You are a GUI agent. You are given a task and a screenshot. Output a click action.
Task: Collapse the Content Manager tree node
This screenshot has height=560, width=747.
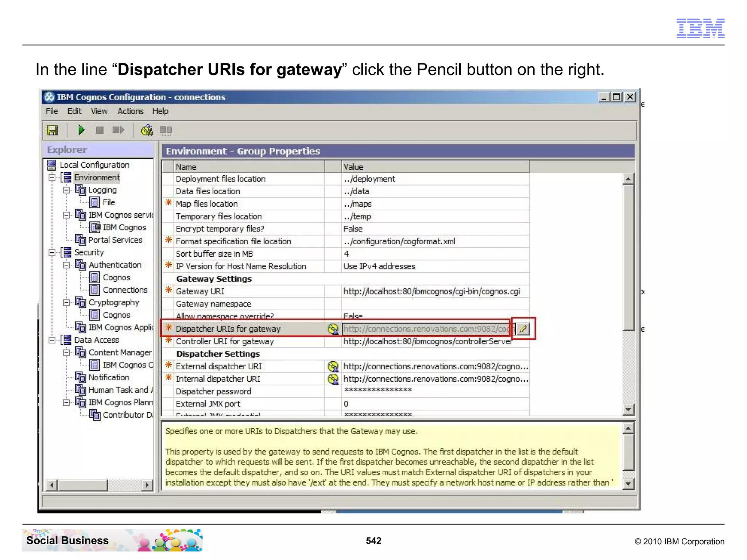[66, 353]
